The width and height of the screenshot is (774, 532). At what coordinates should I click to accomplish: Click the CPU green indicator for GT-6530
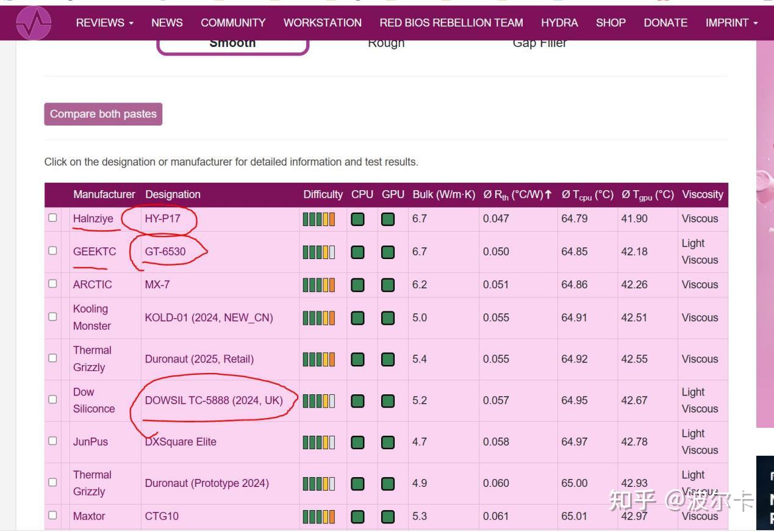(358, 252)
